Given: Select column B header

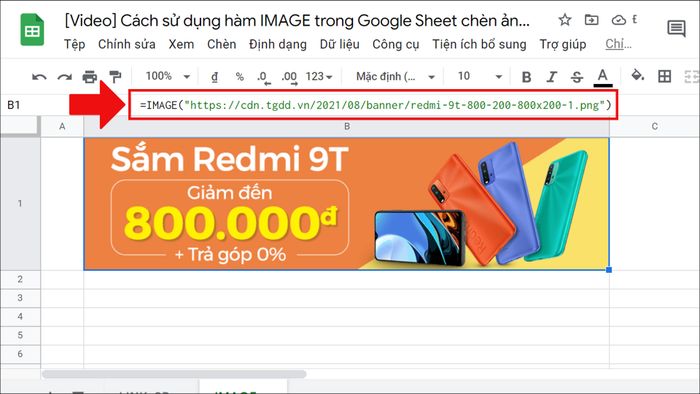Looking at the screenshot, I should tap(346, 126).
